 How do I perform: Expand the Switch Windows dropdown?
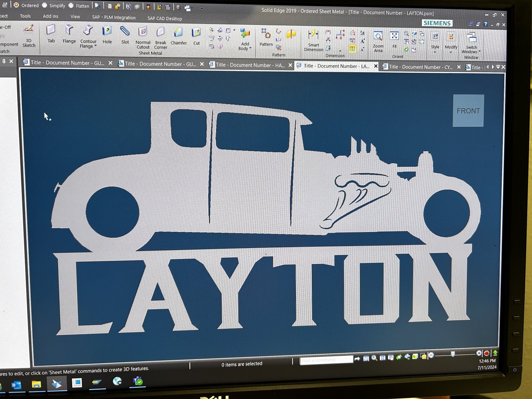pos(479,52)
